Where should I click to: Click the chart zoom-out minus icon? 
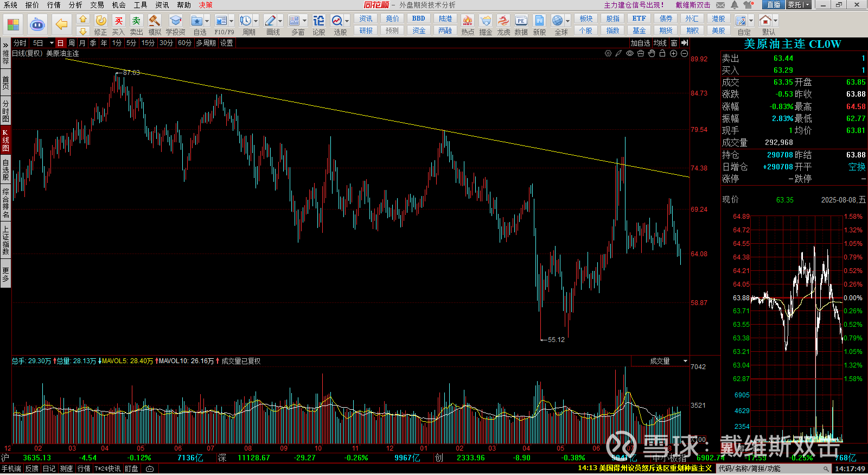click(x=684, y=53)
